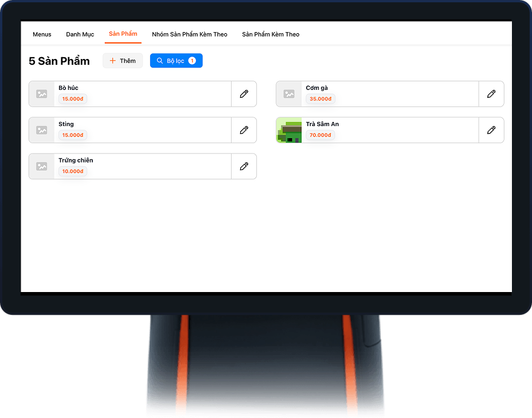Switch to the Menus tab
Image resolution: width=532 pixels, height=418 pixels.
click(42, 34)
